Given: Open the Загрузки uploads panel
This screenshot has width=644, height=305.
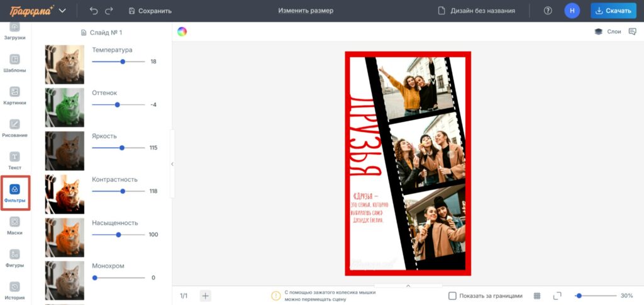Looking at the screenshot, I should pyautogui.click(x=15, y=31).
